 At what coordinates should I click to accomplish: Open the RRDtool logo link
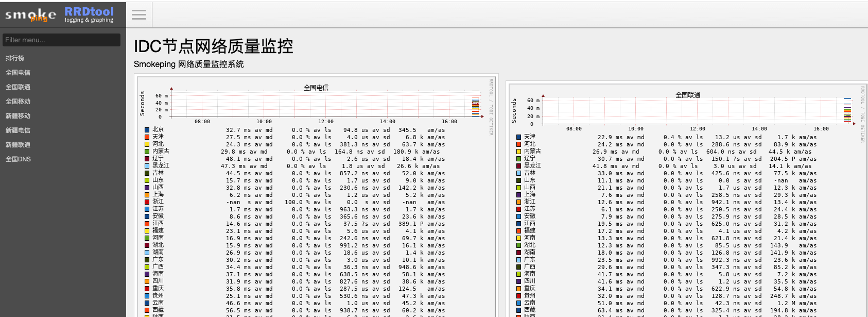[x=89, y=14]
